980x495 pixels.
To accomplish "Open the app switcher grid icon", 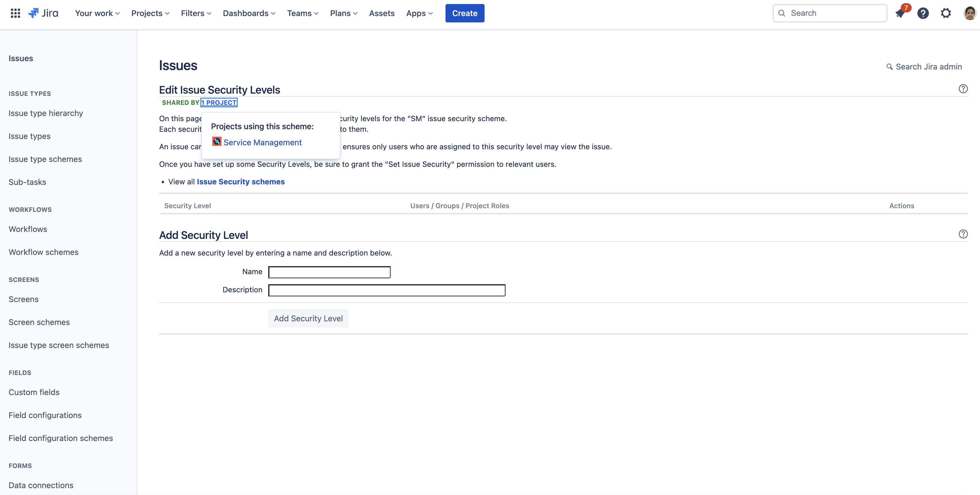I will click(15, 13).
